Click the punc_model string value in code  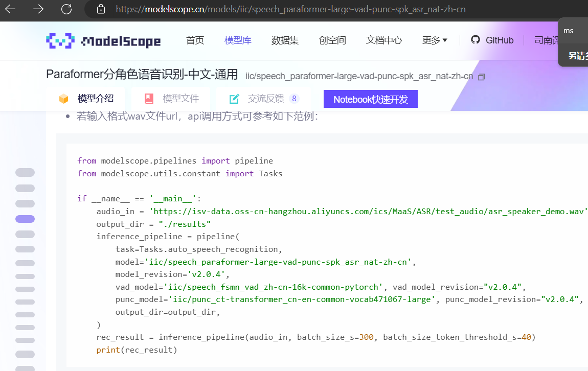[x=302, y=299]
